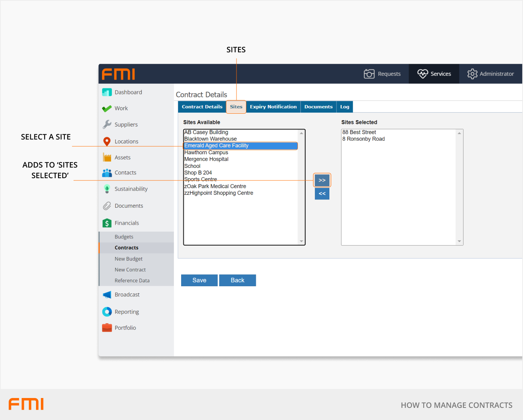This screenshot has width=523, height=420.
Task: Click the Portfolio briefcase icon
Action: (107, 328)
